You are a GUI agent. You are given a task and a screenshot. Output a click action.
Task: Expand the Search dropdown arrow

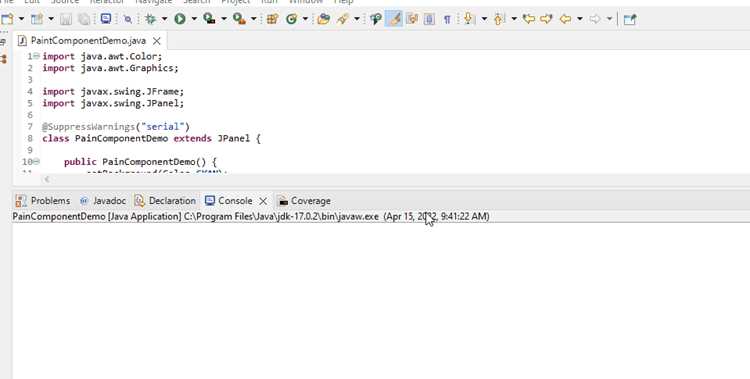coord(356,19)
